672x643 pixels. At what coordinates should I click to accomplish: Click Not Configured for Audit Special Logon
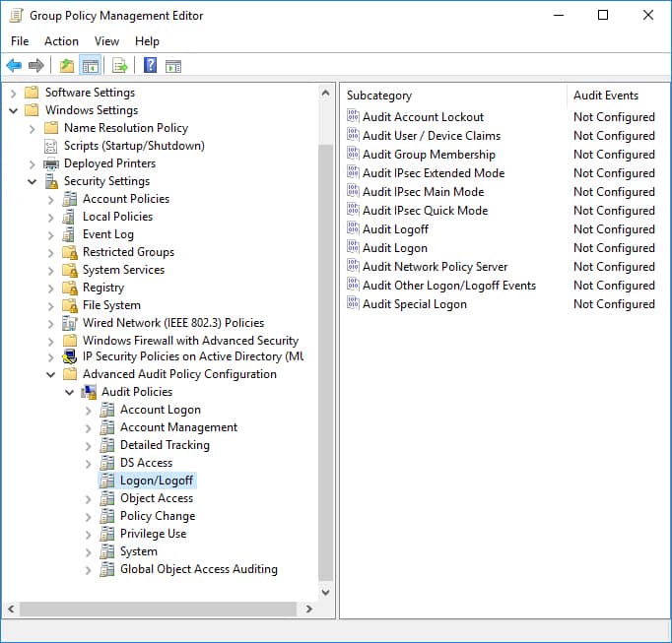(x=614, y=304)
